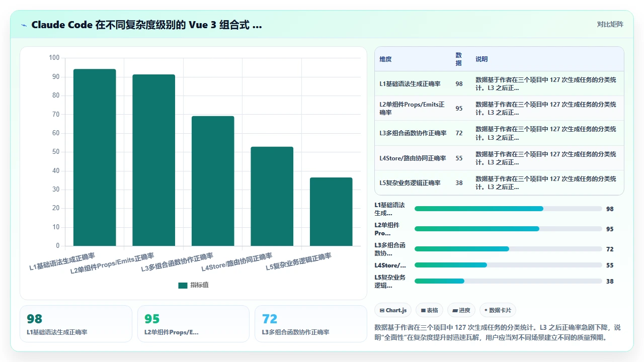The image size is (644, 362).
Task: Click the L1基础语法 progress bar
Action: pyautogui.click(x=508, y=209)
